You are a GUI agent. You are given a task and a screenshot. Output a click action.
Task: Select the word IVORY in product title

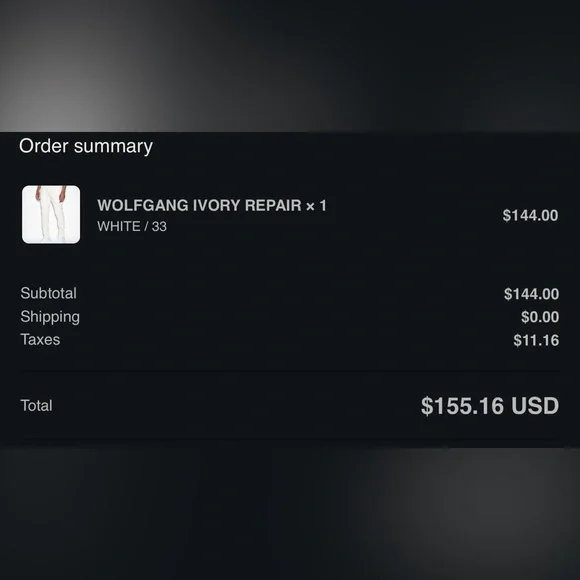[x=216, y=206]
